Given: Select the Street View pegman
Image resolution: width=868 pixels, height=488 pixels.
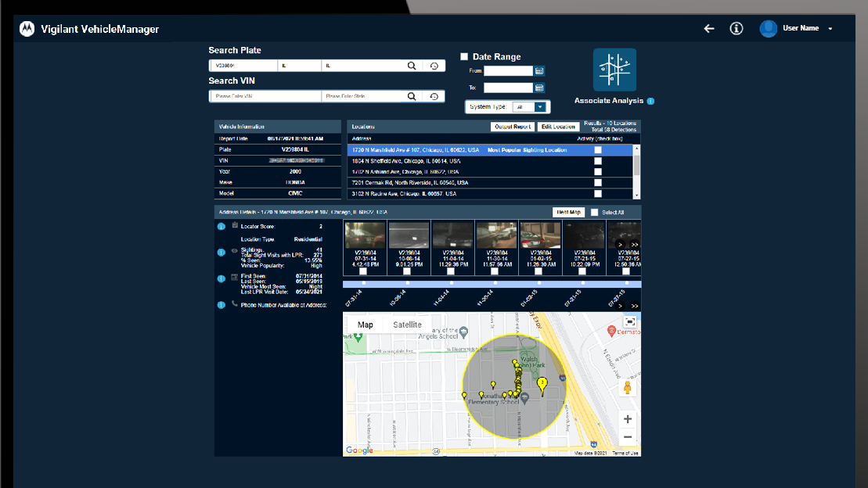Looking at the screenshot, I should (x=628, y=387).
